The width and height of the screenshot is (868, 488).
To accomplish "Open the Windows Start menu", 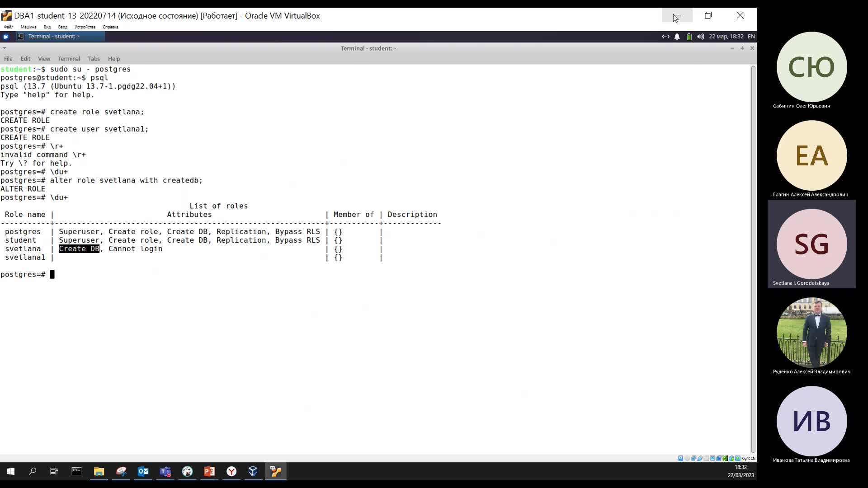I will tap(11, 472).
